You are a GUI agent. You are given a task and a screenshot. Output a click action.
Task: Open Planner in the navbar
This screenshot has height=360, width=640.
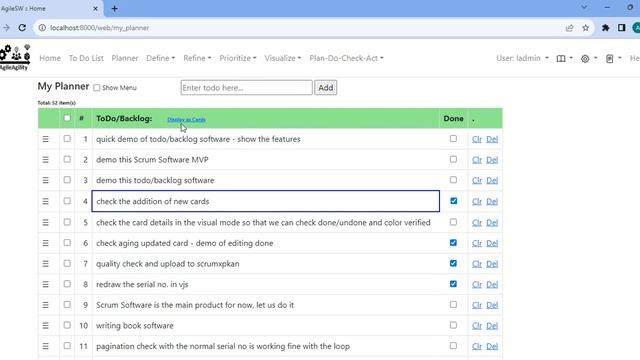[125, 58]
